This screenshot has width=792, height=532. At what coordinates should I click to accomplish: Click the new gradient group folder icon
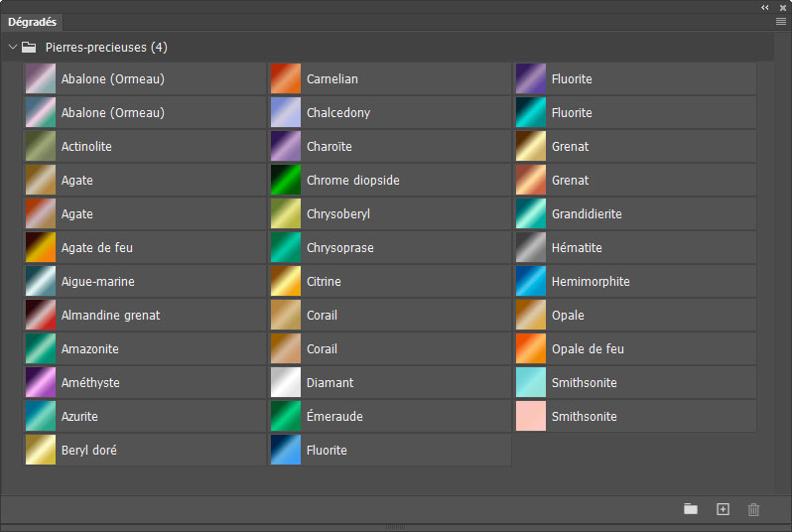[x=691, y=509]
